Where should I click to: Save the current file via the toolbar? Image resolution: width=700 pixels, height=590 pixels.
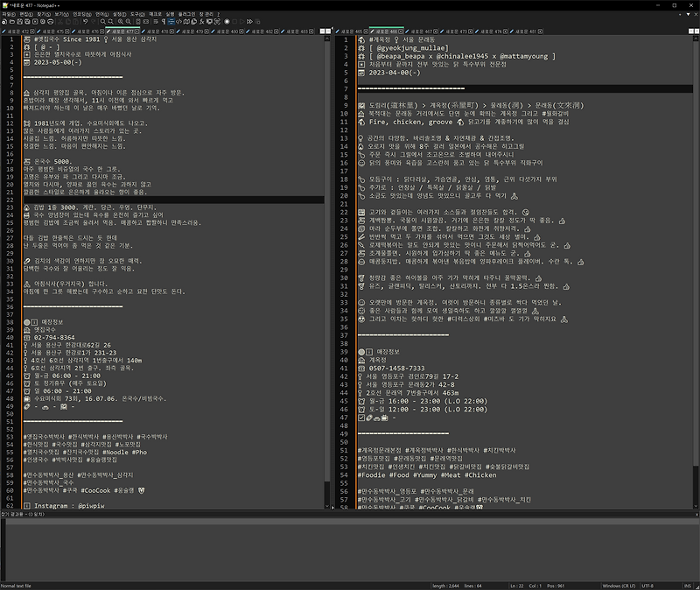point(19,21)
